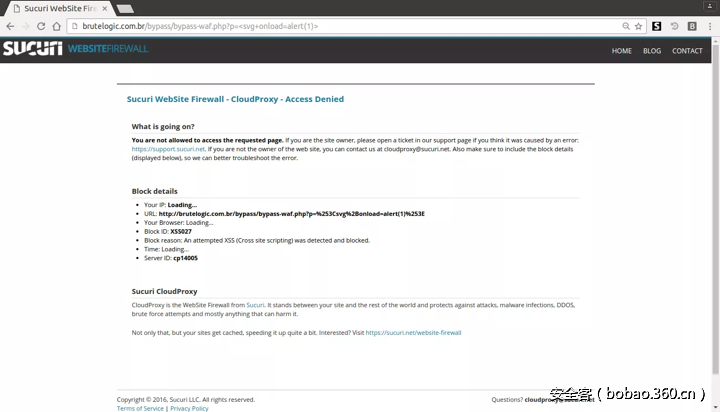The height and width of the screenshot is (412, 720).
Task: Open the CONTACT nav item
Action: coord(687,50)
